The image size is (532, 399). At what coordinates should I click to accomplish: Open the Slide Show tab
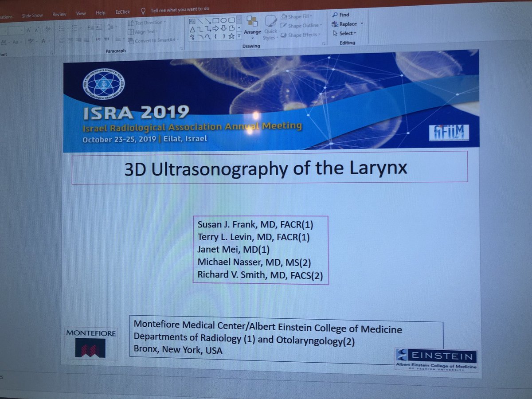point(32,16)
